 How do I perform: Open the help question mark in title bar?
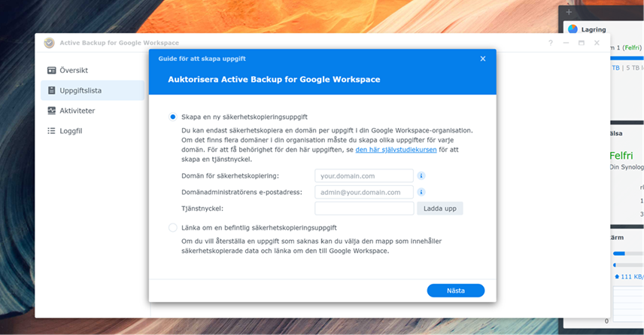551,43
